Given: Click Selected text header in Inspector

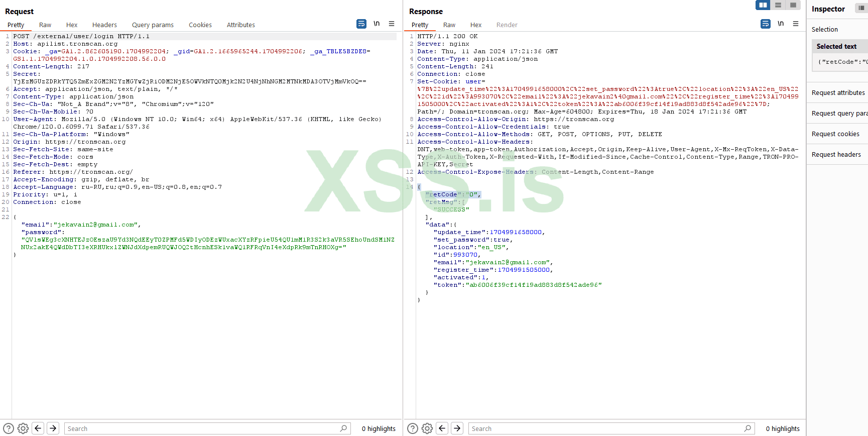Looking at the screenshot, I should [839, 46].
